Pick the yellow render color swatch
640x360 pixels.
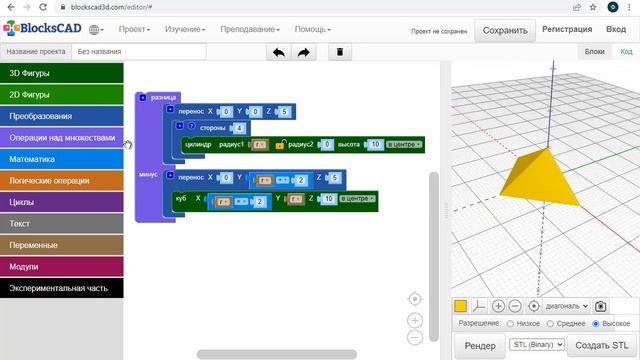(x=460, y=306)
